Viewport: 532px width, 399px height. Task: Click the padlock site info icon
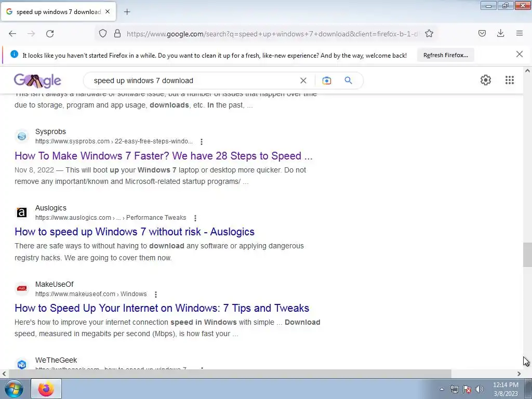[117, 33]
